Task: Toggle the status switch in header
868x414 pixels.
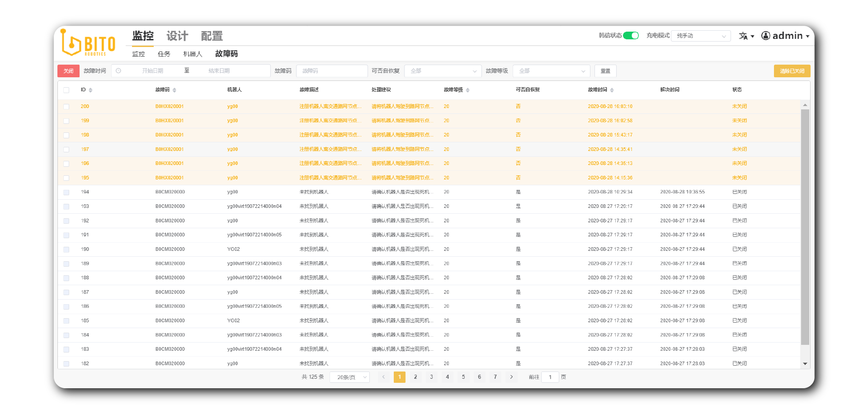Action: [631, 36]
